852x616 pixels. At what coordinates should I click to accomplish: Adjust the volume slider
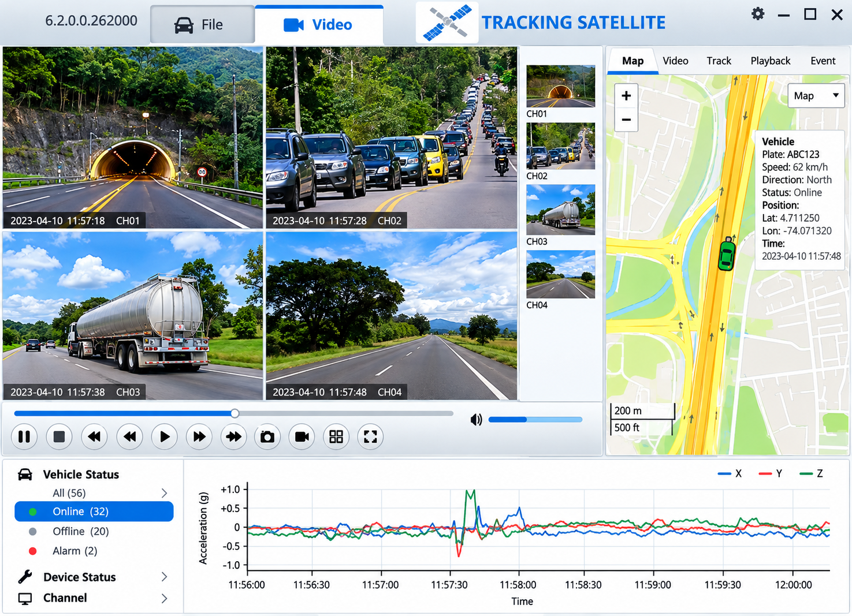535,420
